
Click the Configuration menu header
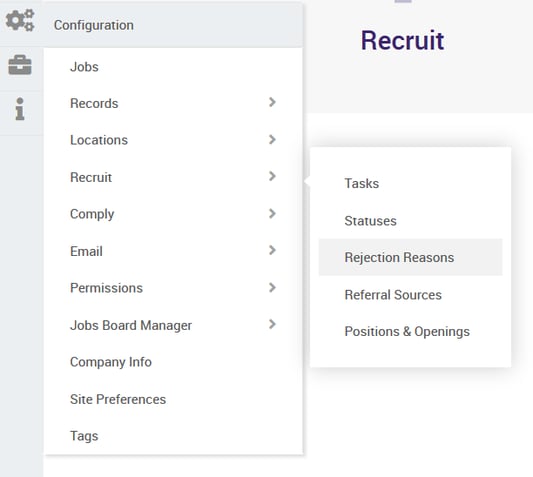(173, 25)
